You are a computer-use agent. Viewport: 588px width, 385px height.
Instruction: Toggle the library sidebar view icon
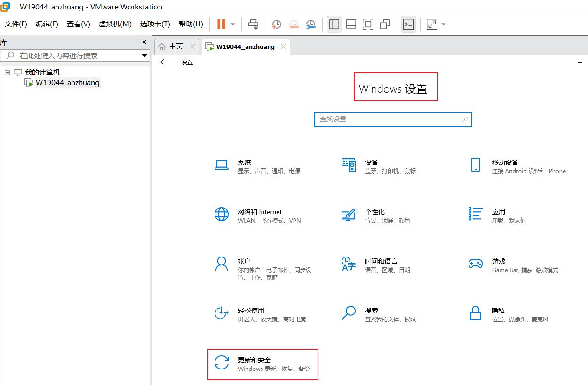(x=334, y=24)
